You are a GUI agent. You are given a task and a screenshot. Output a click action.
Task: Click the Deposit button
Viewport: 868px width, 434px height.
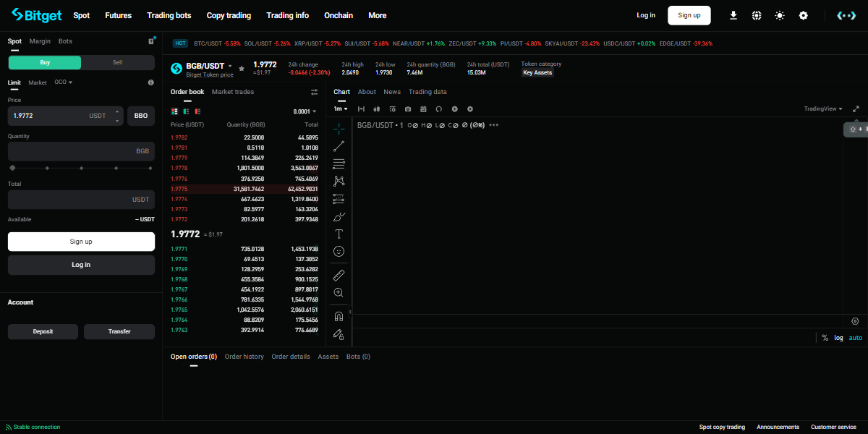[43, 331]
